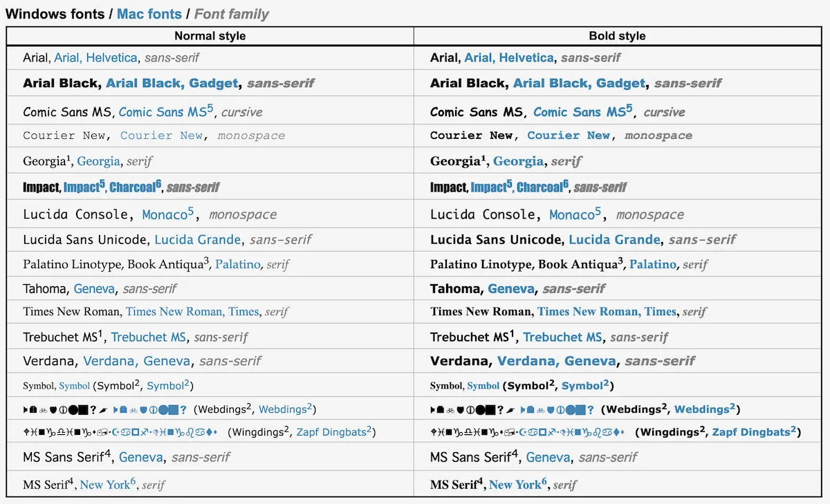Click "Geneva" in Bold style MS Sans Serif row

pos(548,457)
